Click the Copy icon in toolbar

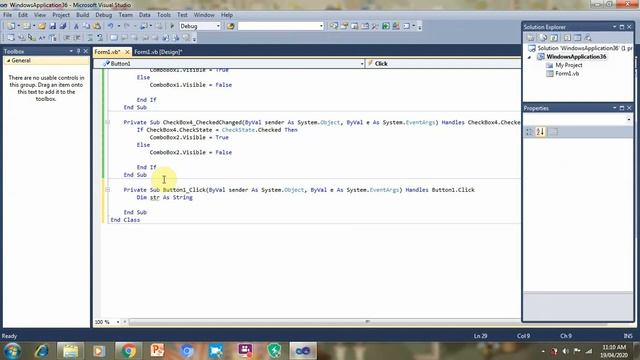(x=87, y=26)
